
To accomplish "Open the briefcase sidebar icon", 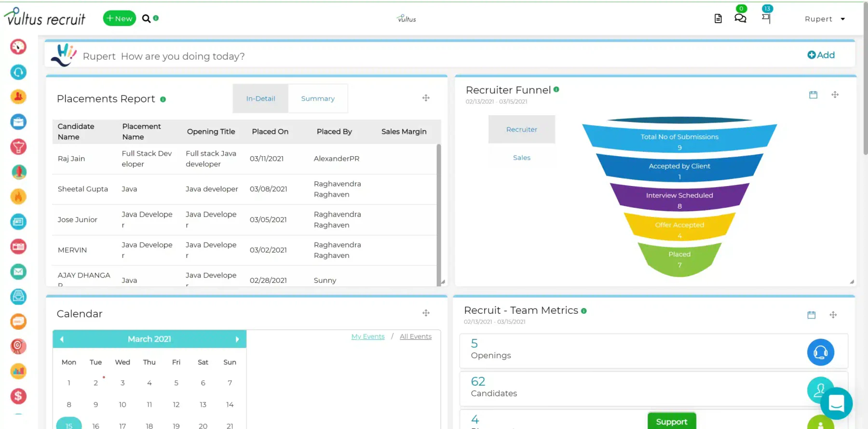I will point(18,122).
